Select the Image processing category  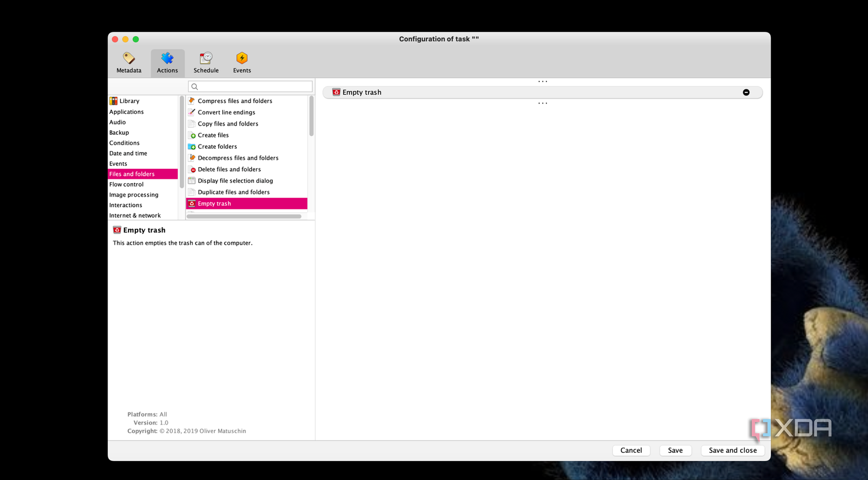(143, 195)
